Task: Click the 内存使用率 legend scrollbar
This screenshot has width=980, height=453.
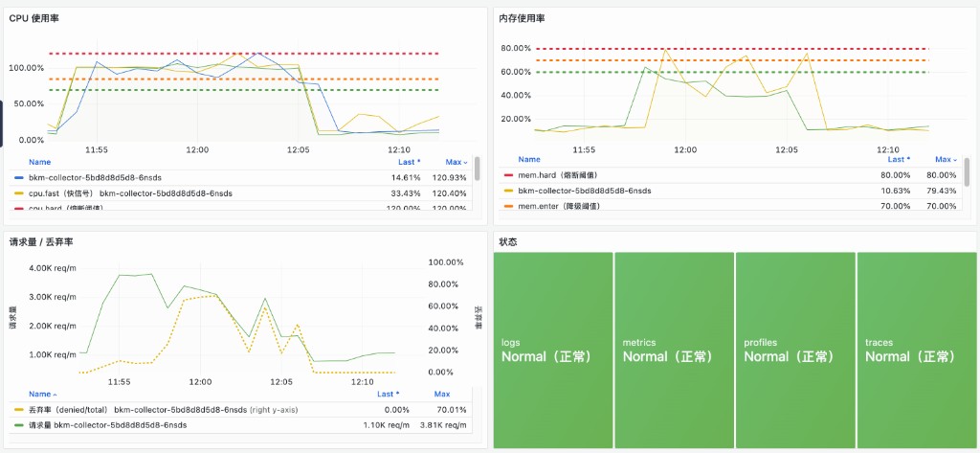Action: 967,170
